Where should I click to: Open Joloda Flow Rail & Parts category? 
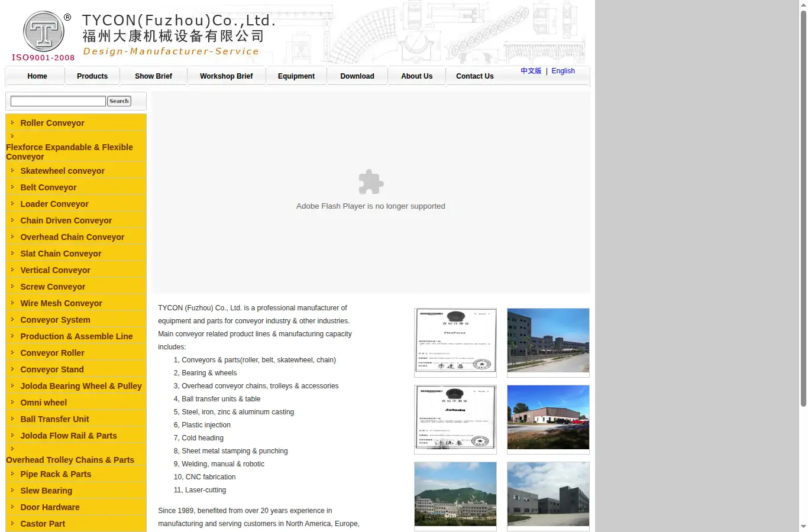coord(69,436)
